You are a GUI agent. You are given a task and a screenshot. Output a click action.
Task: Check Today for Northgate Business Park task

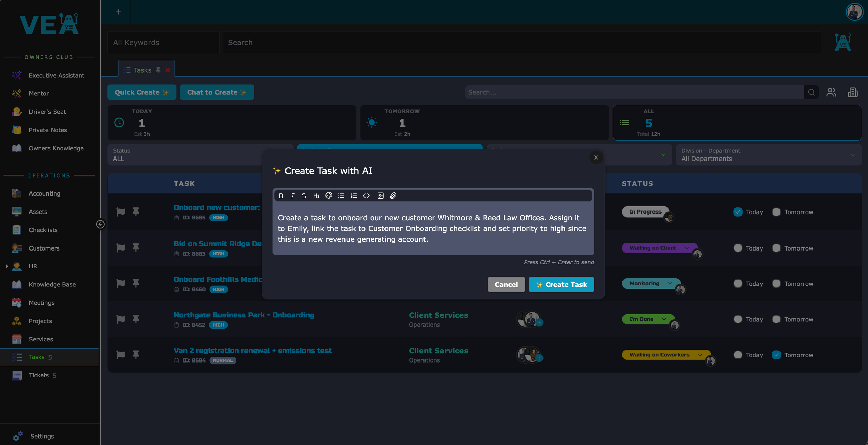click(738, 319)
